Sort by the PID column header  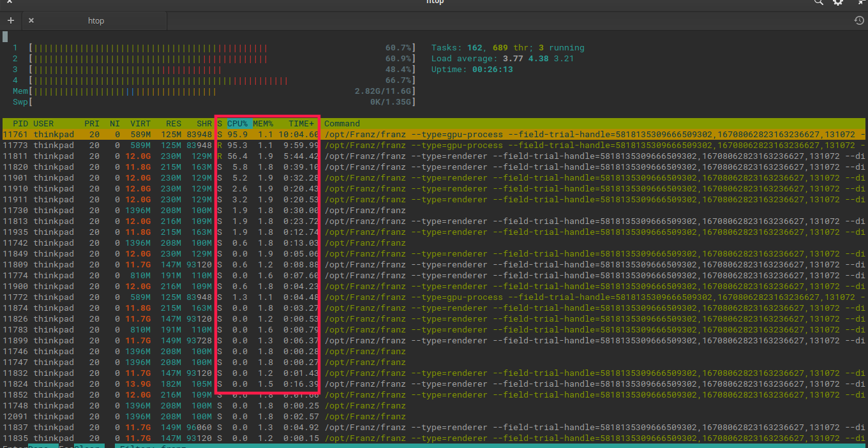tap(20, 124)
